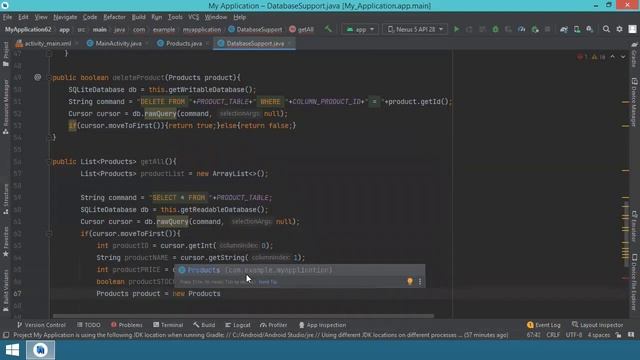Open Version Control tool window
This screenshot has height=360, width=640.
[x=41, y=325]
